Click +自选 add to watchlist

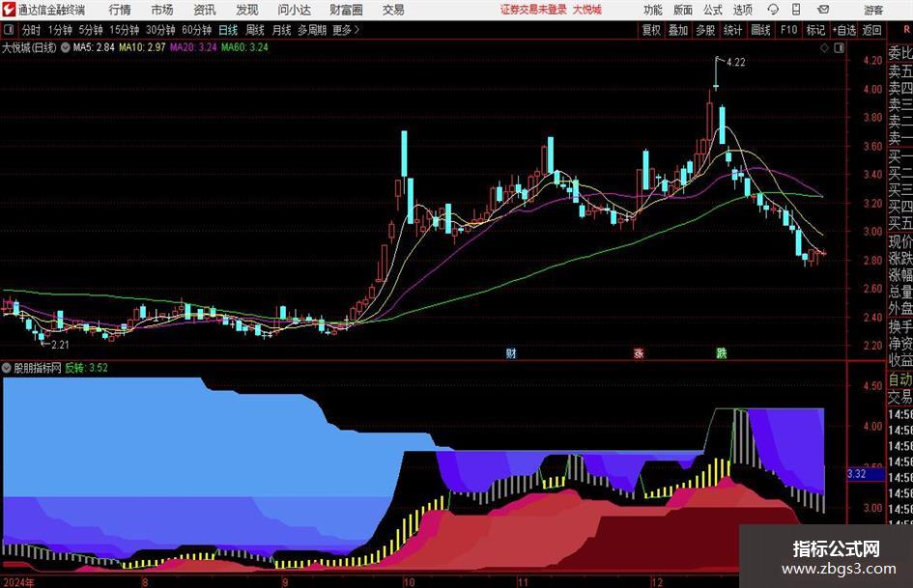click(843, 30)
